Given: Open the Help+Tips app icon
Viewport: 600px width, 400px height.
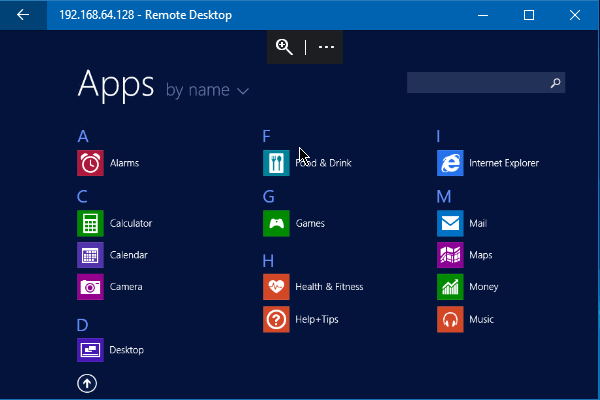Looking at the screenshot, I should (x=276, y=319).
